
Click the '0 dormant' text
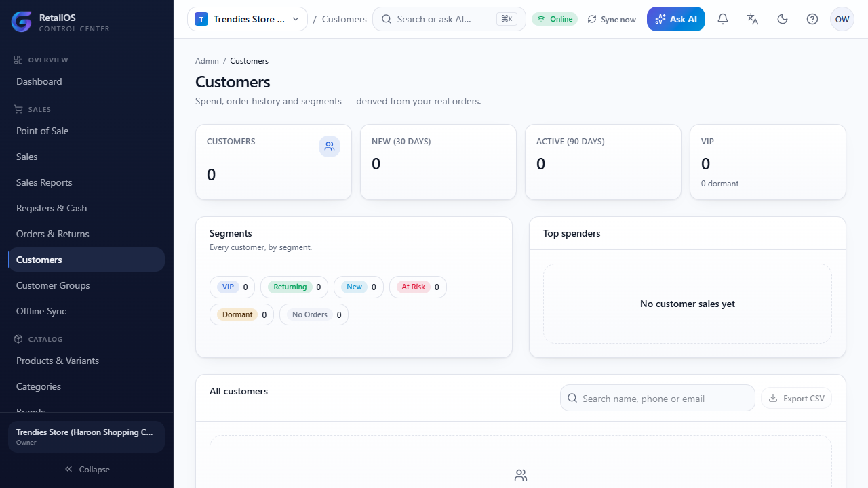720,184
